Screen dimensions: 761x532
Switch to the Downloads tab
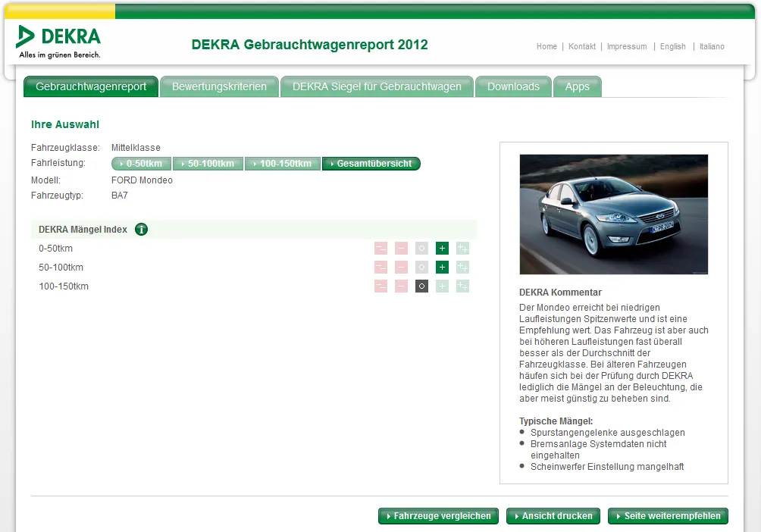[513, 86]
